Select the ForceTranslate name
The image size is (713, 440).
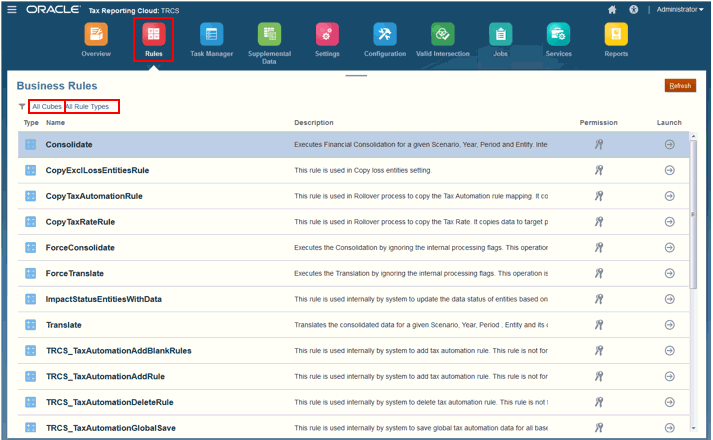pyautogui.click(x=75, y=273)
